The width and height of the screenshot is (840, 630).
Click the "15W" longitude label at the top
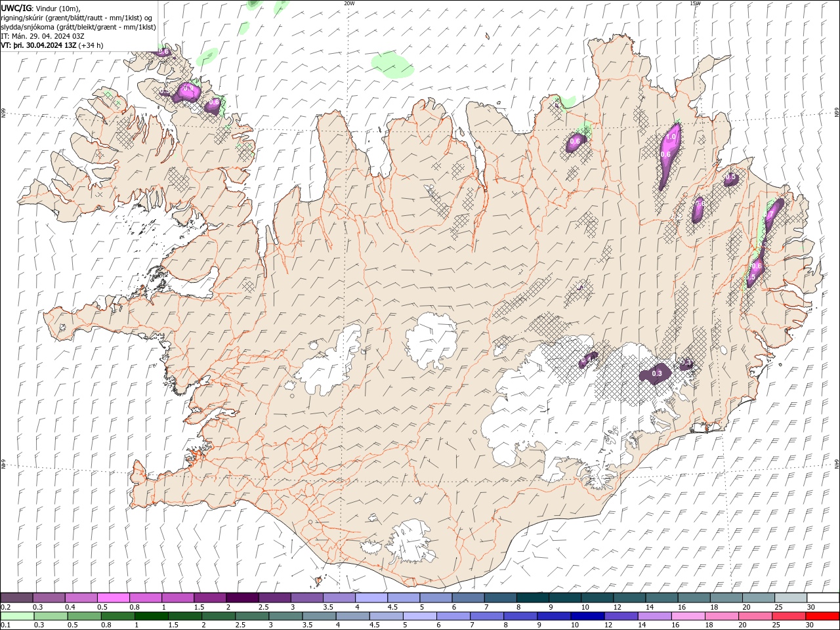pos(694,3)
